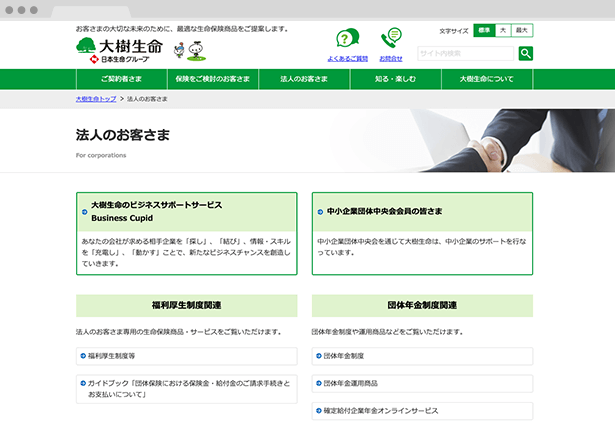Click the site search input field
Image resolution: width=615 pixels, height=435 pixels.
click(466, 53)
